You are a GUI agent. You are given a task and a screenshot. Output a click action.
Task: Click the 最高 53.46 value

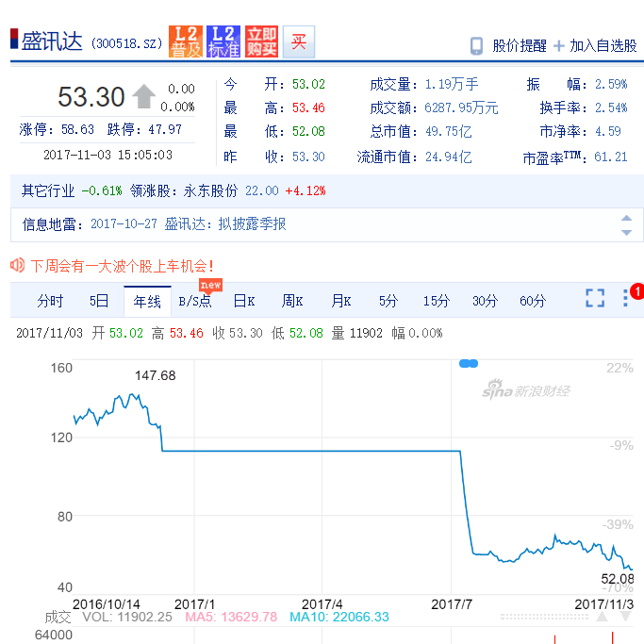point(308,108)
